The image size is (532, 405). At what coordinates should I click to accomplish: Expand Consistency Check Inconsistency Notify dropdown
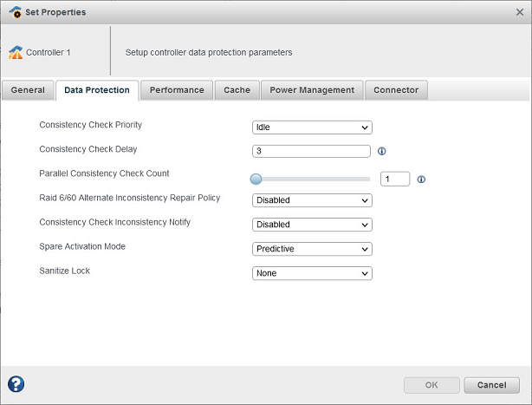click(312, 225)
